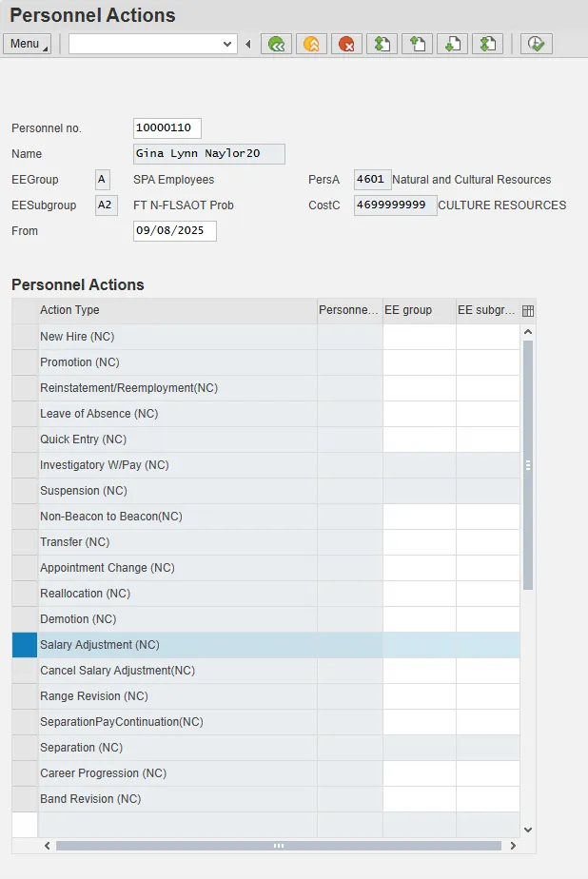Go to the first page icon
This screenshot has width=588, height=879.
(382, 44)
